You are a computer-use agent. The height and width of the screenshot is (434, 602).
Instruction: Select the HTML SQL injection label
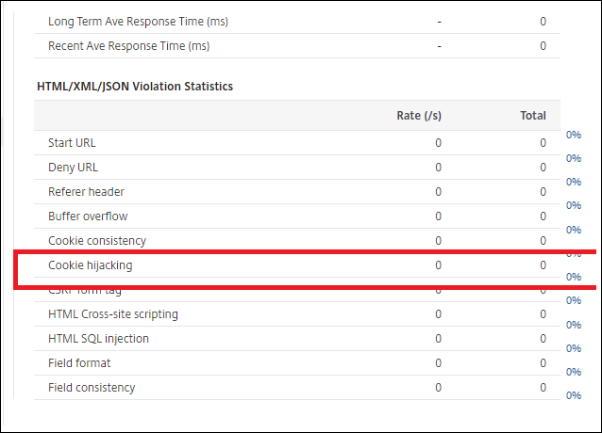click(98, 339)
